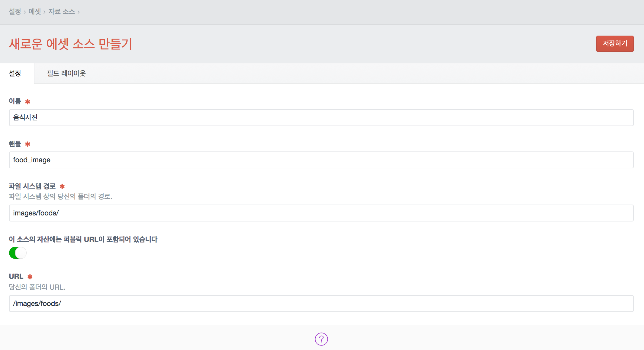The width and height of the screenshot is (644, 350).
Task: Click the red asterisk beside 핸들 label
Action: click(x=27, y=144)
